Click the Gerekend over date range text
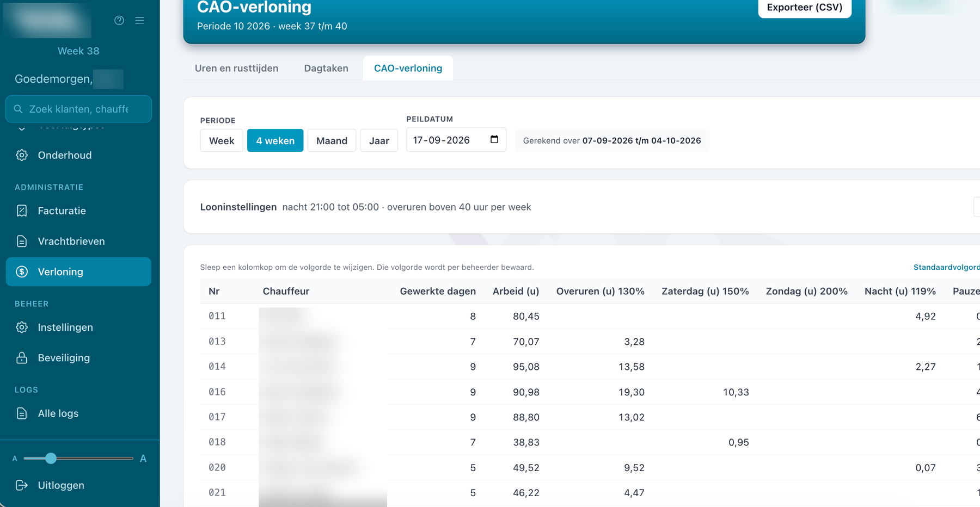The height and width of the screenshot is (507, 980). pos(612,140)
